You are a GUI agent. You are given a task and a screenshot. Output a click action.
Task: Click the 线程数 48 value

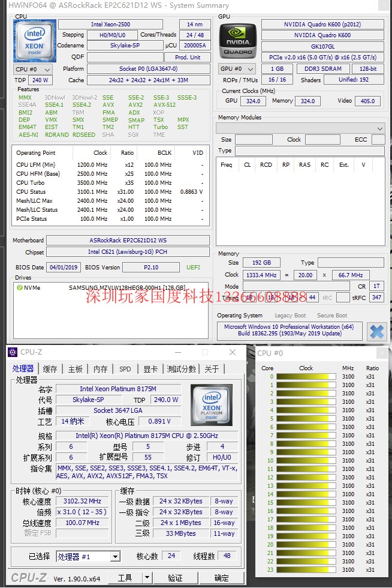[x=227, y=556]
